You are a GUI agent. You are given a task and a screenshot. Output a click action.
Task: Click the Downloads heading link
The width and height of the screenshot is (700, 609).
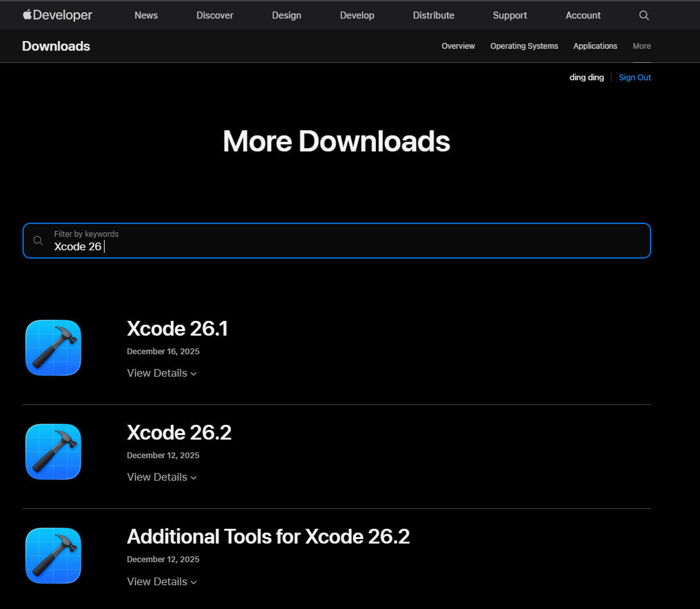point(56,46)
